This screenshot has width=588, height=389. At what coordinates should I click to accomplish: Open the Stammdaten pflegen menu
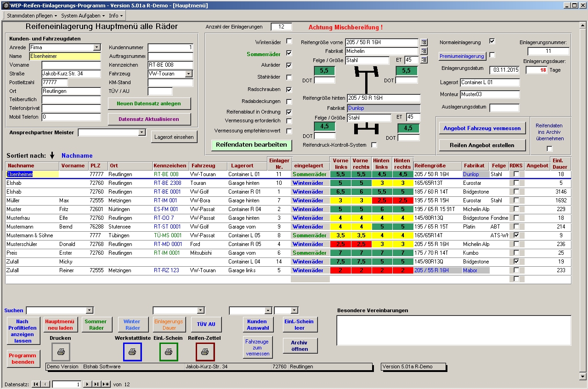click(32, 16)
